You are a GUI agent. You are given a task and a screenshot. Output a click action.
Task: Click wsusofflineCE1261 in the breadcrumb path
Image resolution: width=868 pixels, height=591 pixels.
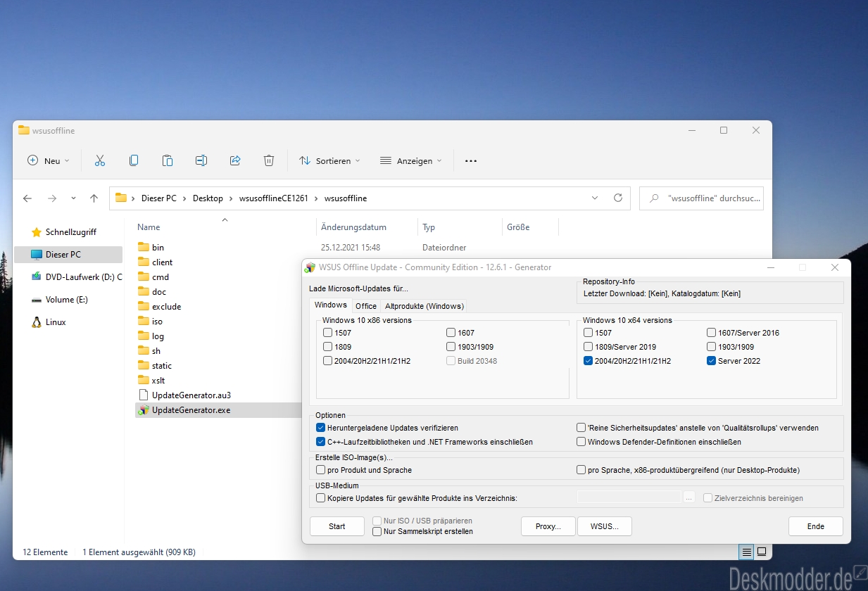click(x=274, y=198)
